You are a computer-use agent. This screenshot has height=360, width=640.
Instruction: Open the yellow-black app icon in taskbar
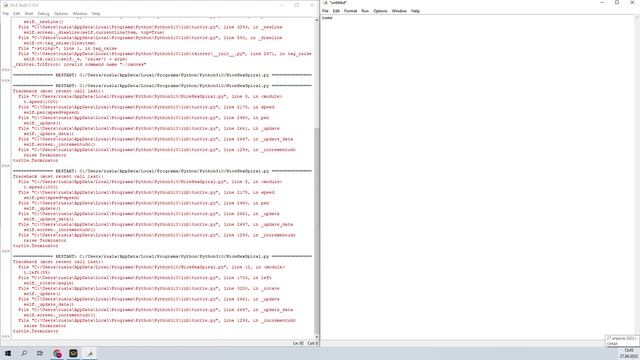pos(73,353)
